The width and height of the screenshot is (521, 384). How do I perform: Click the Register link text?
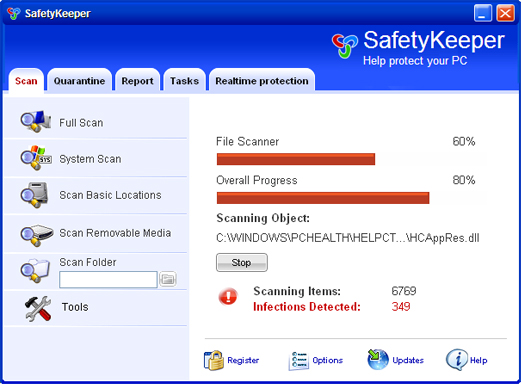[x=243, y=360]
